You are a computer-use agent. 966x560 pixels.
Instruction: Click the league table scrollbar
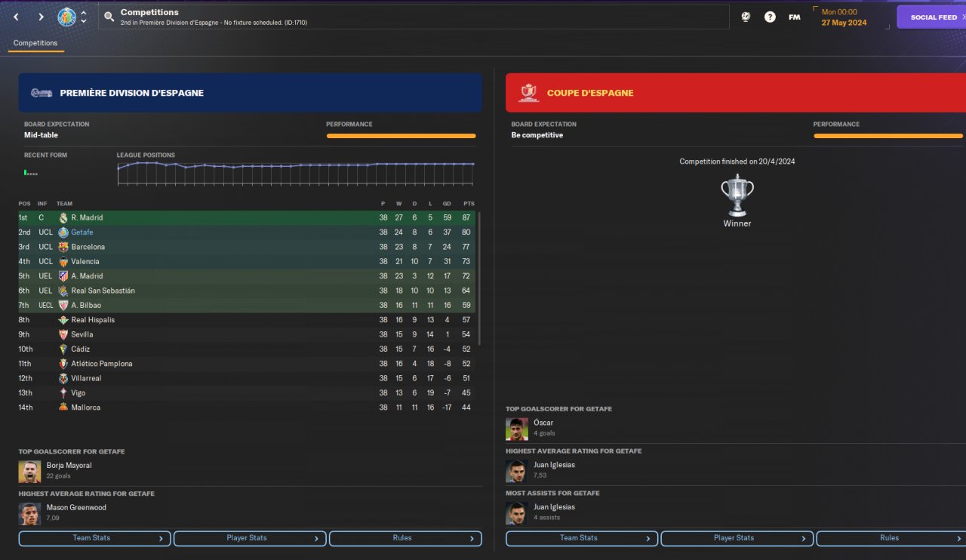[479, 279]
